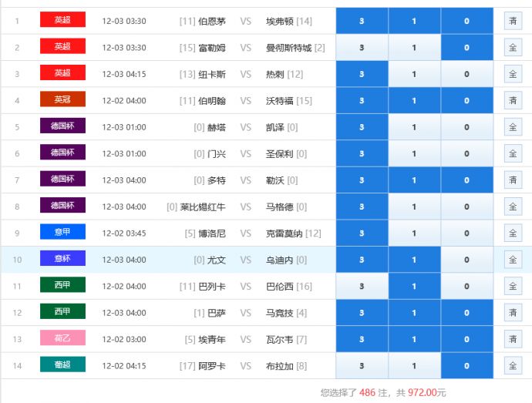Click the 荷乙 league badge in row 13
532x403 pixels.
click(62, 338)
